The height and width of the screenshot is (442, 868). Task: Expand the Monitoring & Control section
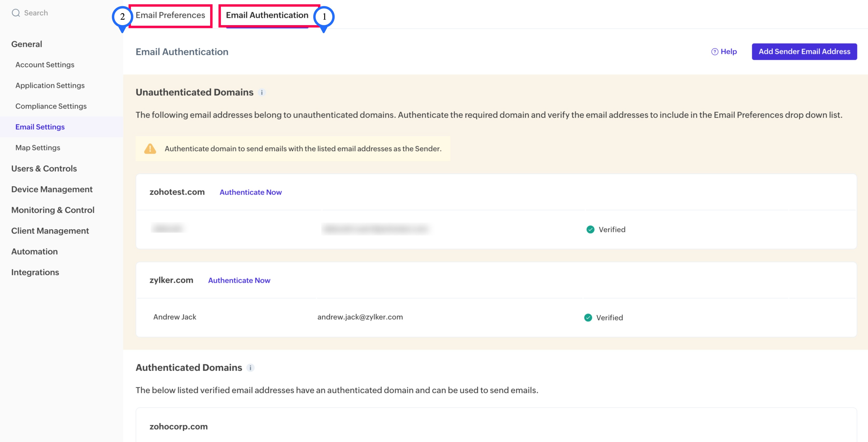click(53, 210)
